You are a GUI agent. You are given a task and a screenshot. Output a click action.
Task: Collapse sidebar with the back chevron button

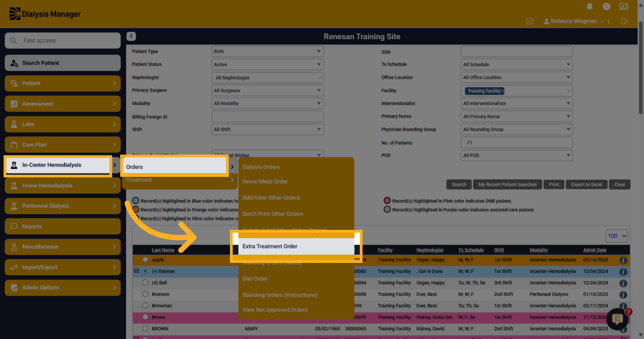(x=131, y=36)
